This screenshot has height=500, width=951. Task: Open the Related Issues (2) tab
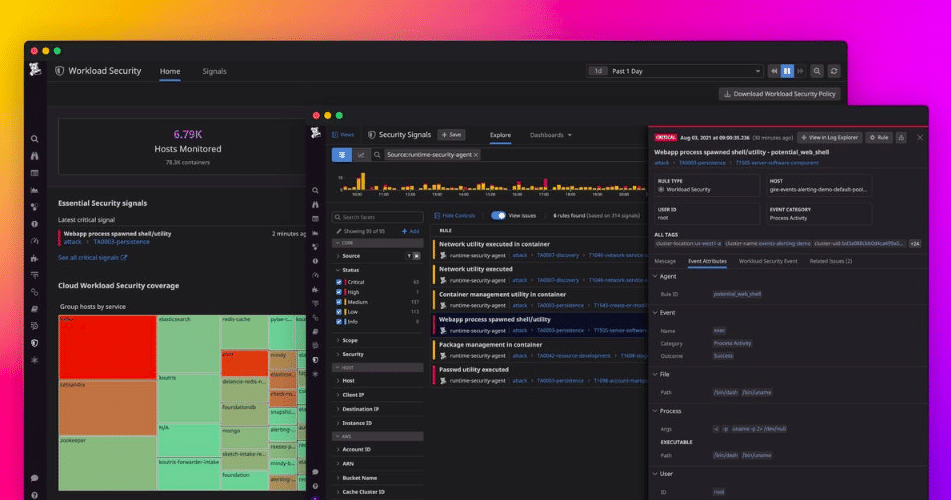click(x=831, y=261)
